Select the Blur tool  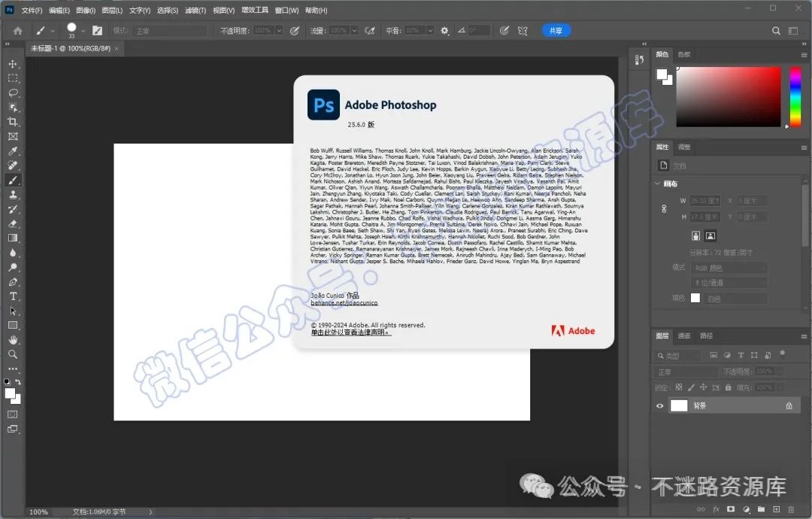tap(13, 253)
